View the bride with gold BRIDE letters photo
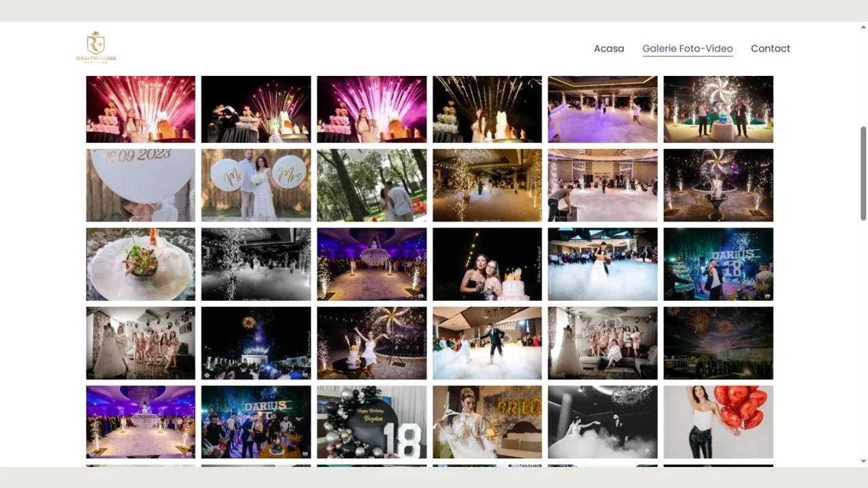 pos(487,422)
